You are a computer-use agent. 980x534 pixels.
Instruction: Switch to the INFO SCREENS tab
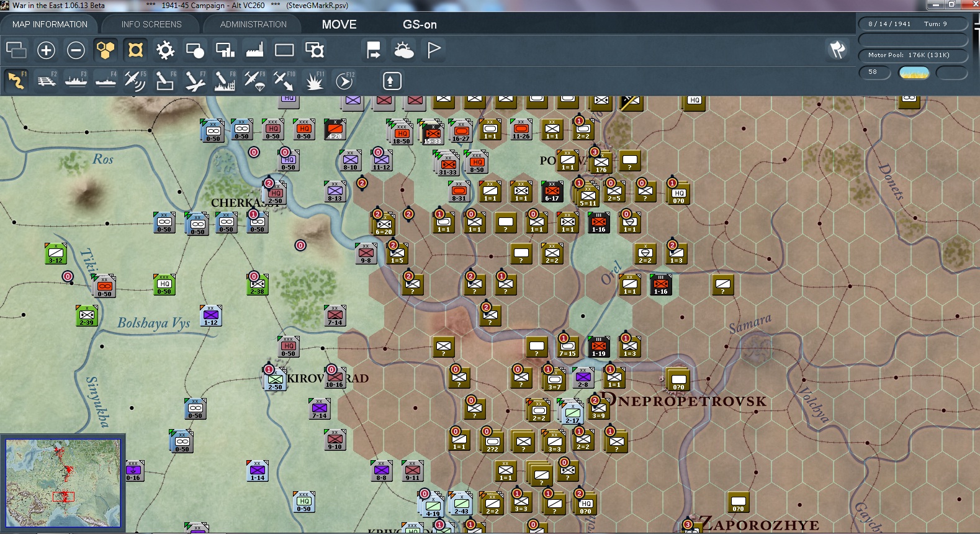point(151,24)
